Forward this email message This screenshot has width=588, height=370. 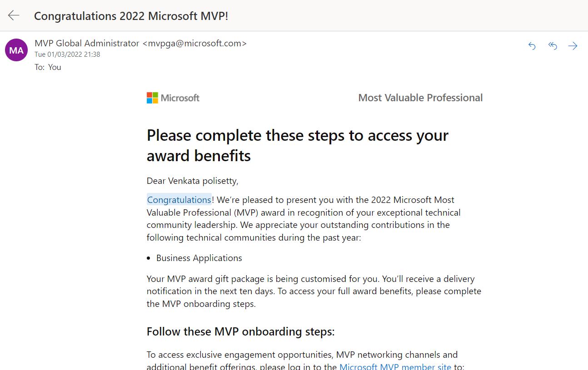coord(573,46)
